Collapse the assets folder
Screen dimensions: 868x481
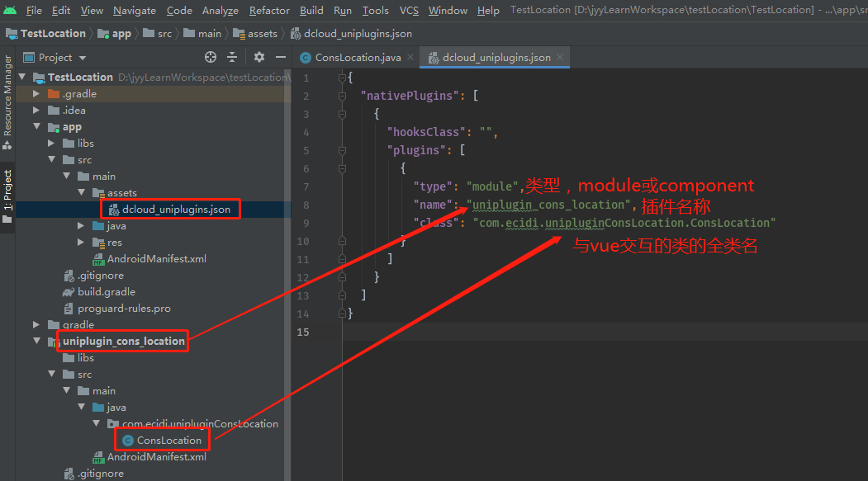coord(82,192)
